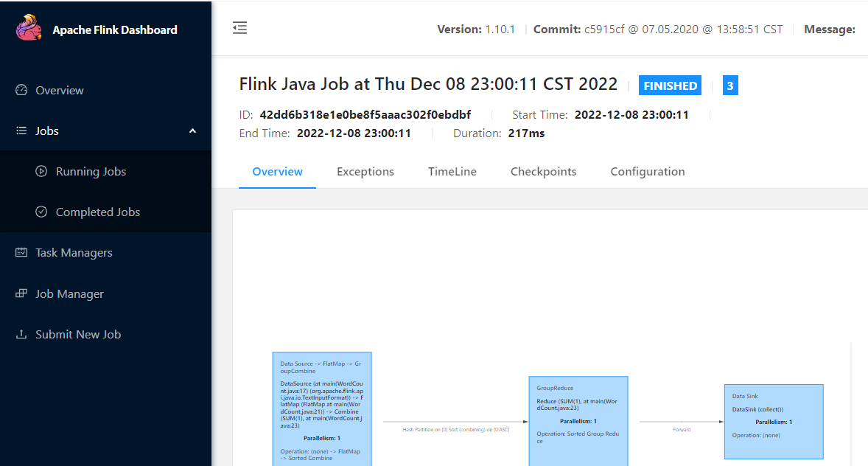Click the Submit New Job upload icon

21,334
